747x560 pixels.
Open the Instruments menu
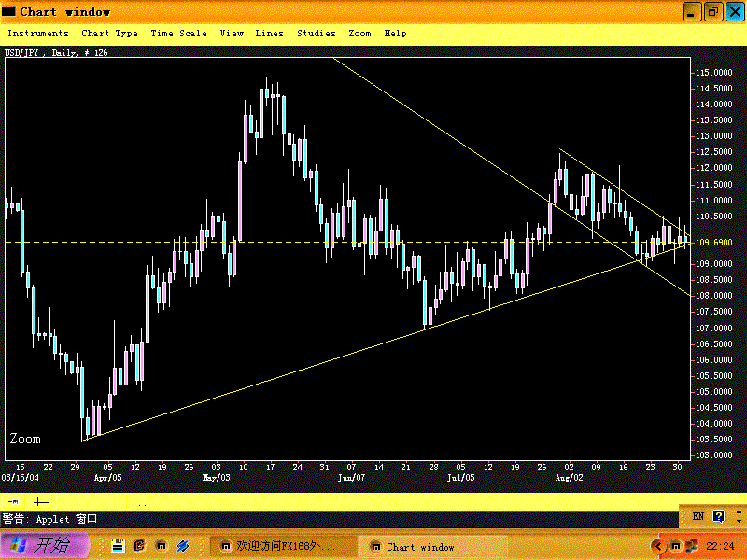click(x=38, y=34)
